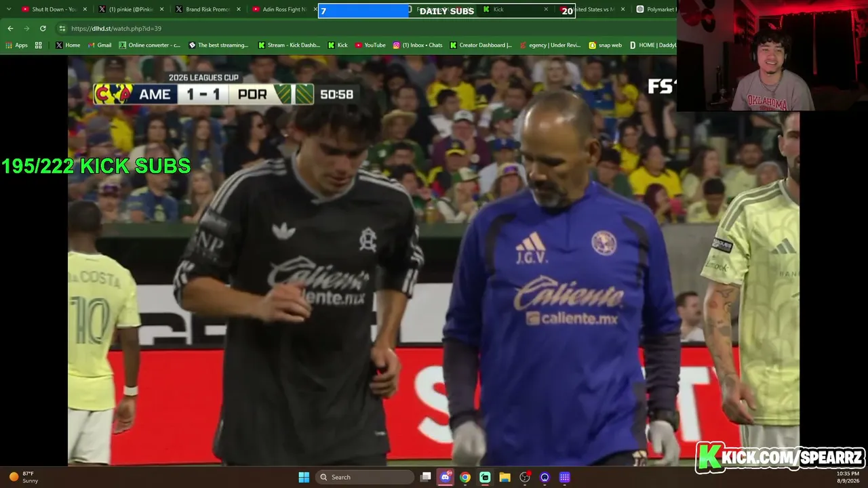The width and height of the screenshot is (868, 488).
Task: Switch to the Polymarket tab
Action: [x=655, y=9]
